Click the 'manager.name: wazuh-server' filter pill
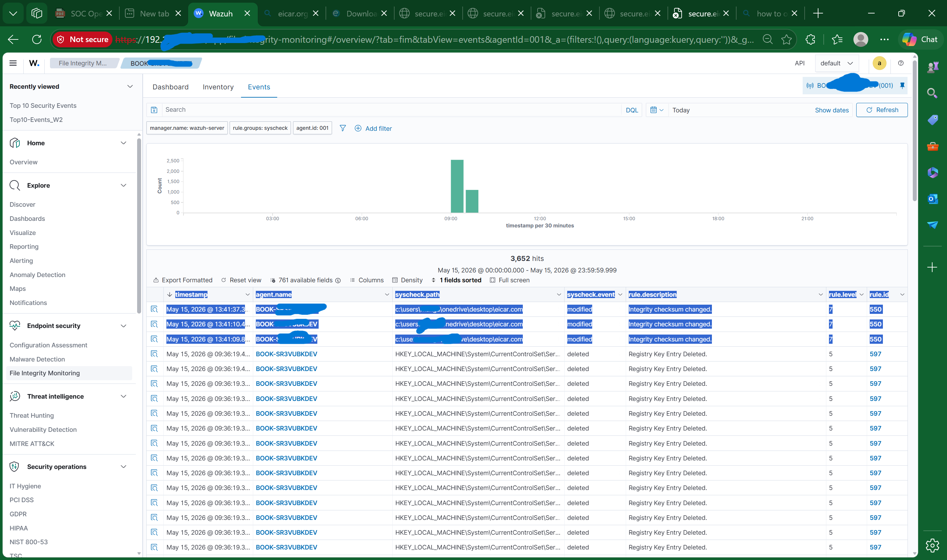Image resolution: width=947 pixels, height=560 pixels. point(187,128)
